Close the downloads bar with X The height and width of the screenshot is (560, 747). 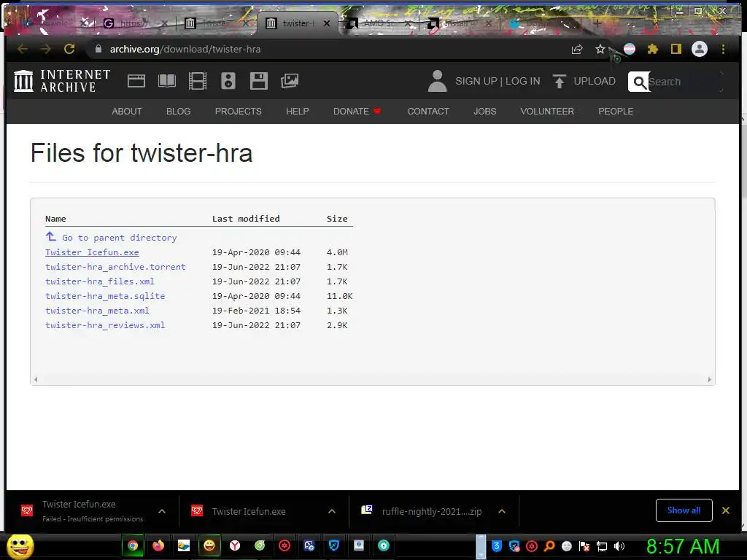726,510
